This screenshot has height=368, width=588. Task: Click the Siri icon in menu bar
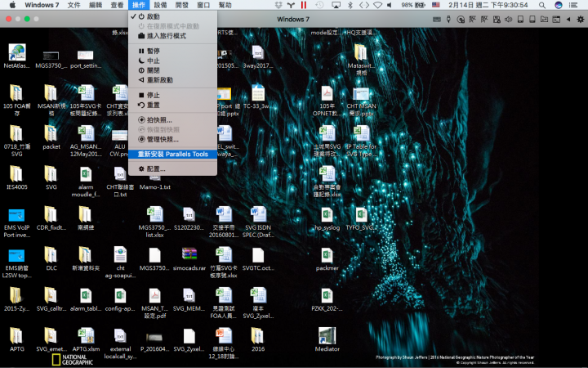[x=559, y=5]
